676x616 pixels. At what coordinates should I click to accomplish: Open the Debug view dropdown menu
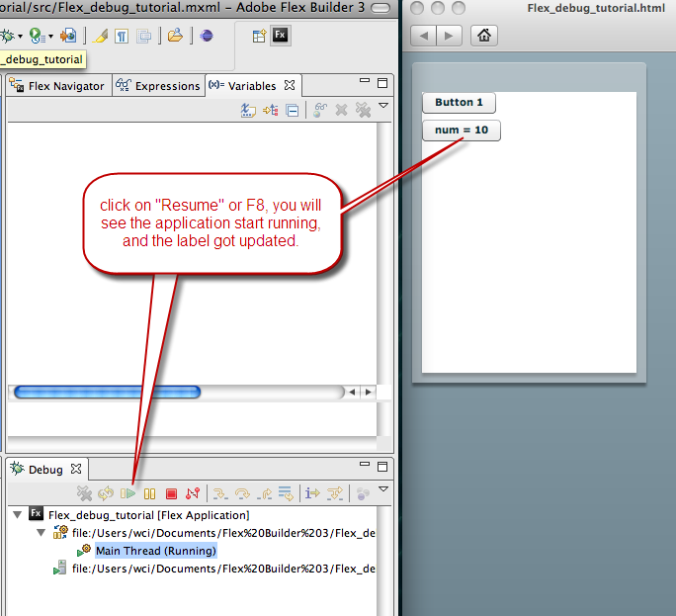(x=383, y=488)
